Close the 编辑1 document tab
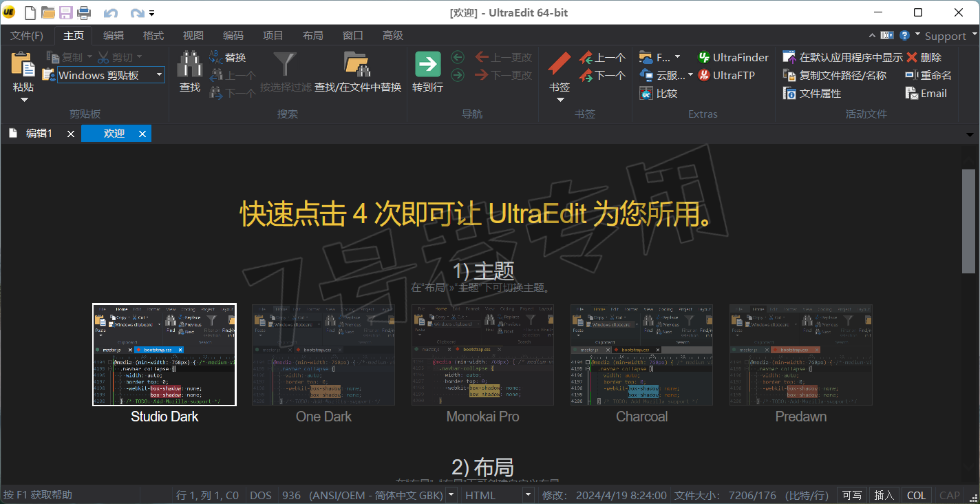The height and width of the screenshot is (504, 980). pos(71,134)
